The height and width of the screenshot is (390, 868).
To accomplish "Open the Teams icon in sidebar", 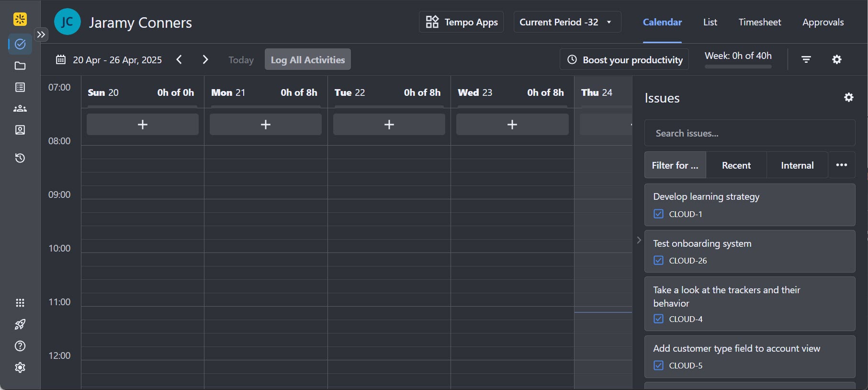I will tap(20, 109).
